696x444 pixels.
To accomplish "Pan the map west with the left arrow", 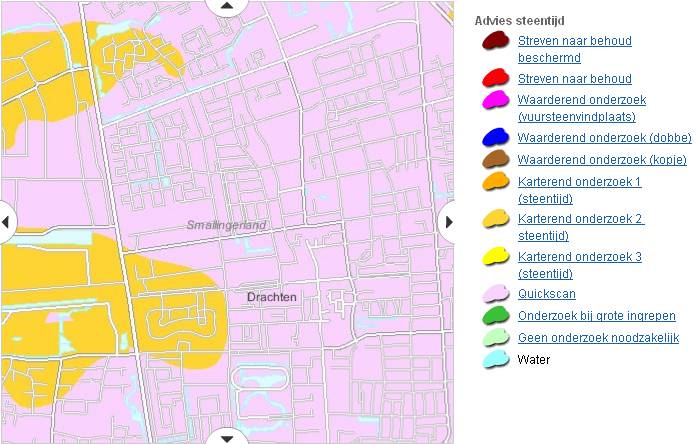I will click(6, 222).
